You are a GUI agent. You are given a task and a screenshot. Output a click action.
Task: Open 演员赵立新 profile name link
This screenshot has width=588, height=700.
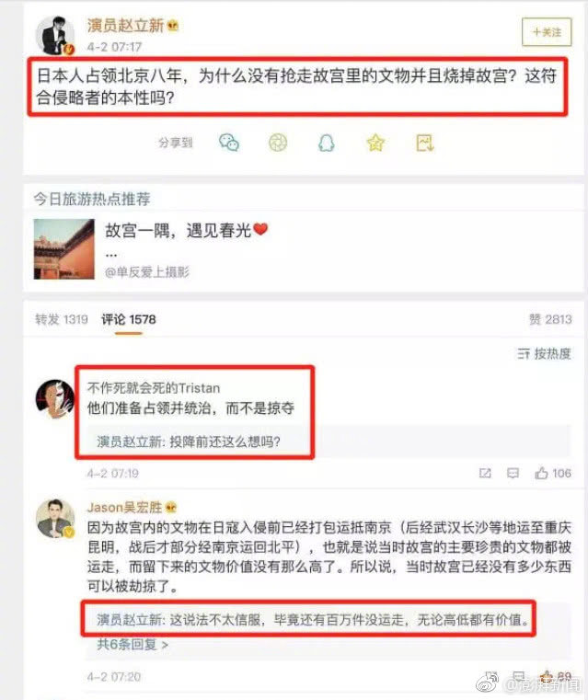[125, 25]
